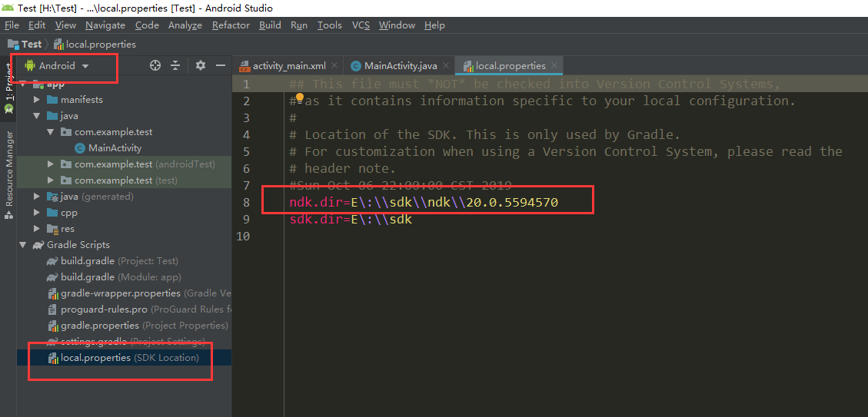
Task: Expand the java (generated) folder
Action: tap(37, 197)
